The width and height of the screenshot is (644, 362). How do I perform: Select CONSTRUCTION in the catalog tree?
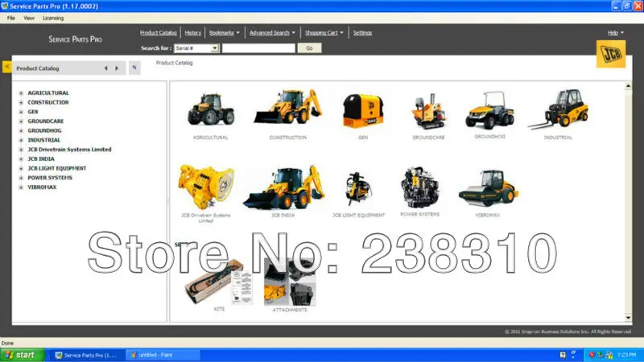point(48,103)
